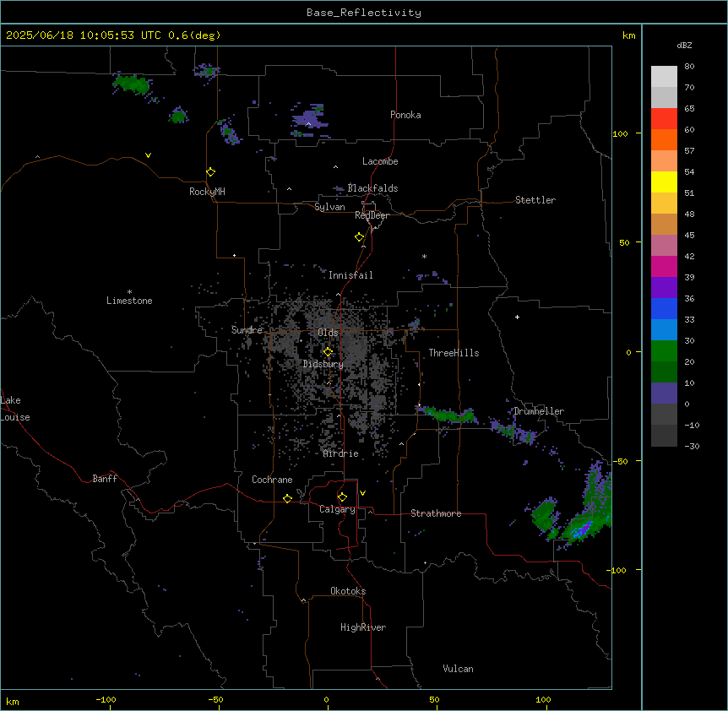Click the large green echo near top-left corner
This screenshot has width=728, height=711.
pyautogui.click(x=132, y=84)
